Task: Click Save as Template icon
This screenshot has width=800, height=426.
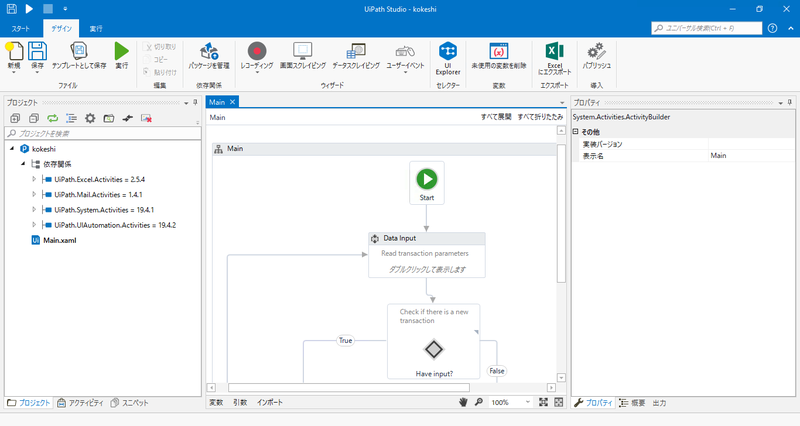Action: click(x=79, y=52)
